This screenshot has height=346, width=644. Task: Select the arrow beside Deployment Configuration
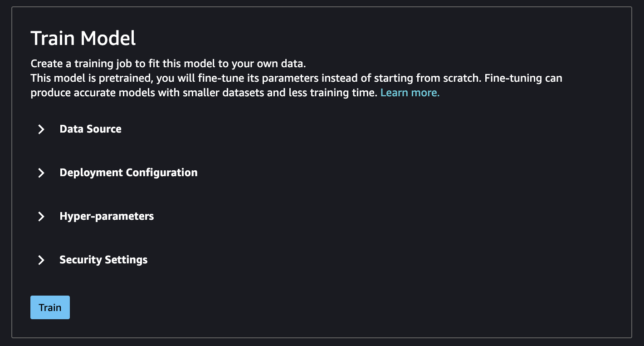pyautogui.click(x=41, y=173)
